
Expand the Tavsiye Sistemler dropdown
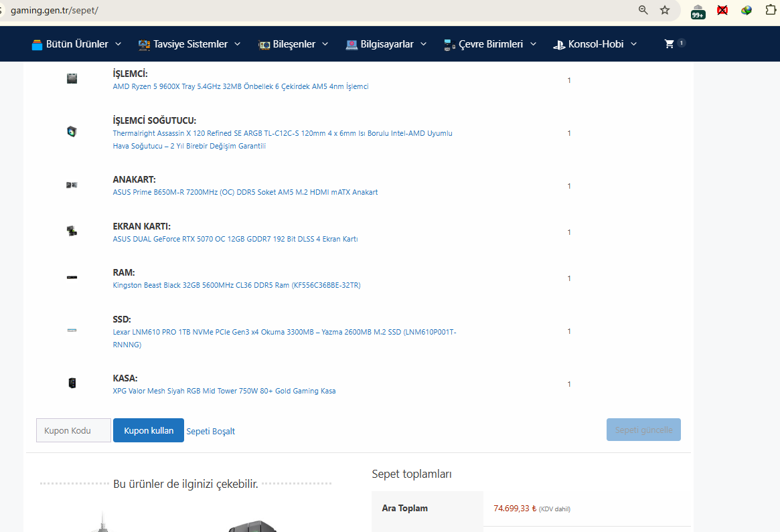(x=192, y=44)
